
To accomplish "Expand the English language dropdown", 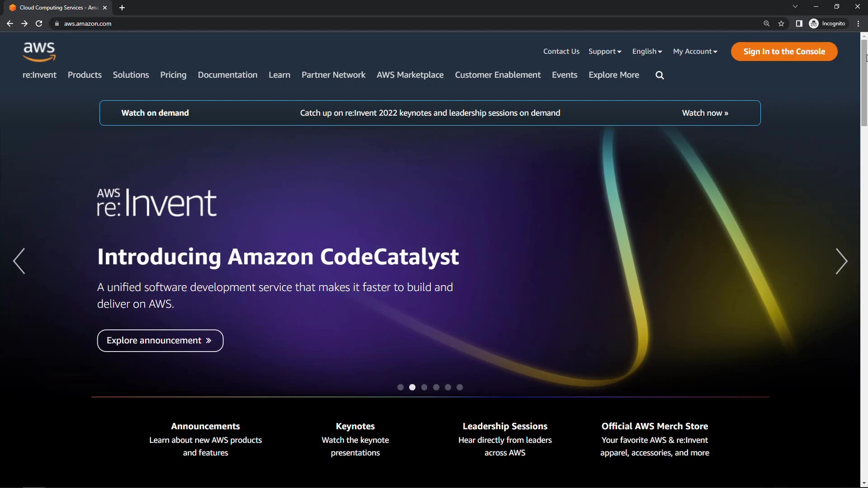I will (647, 52).
